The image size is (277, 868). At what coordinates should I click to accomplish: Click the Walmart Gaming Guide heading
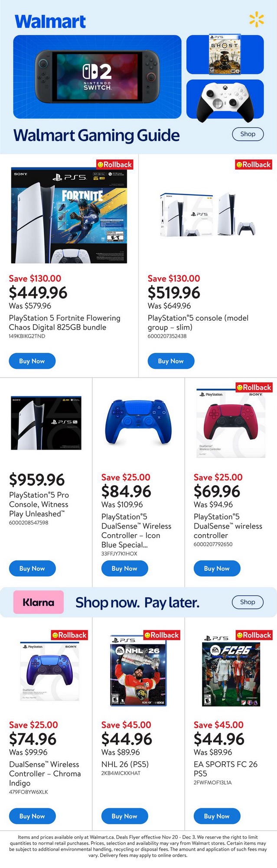[x=96, y=135]
